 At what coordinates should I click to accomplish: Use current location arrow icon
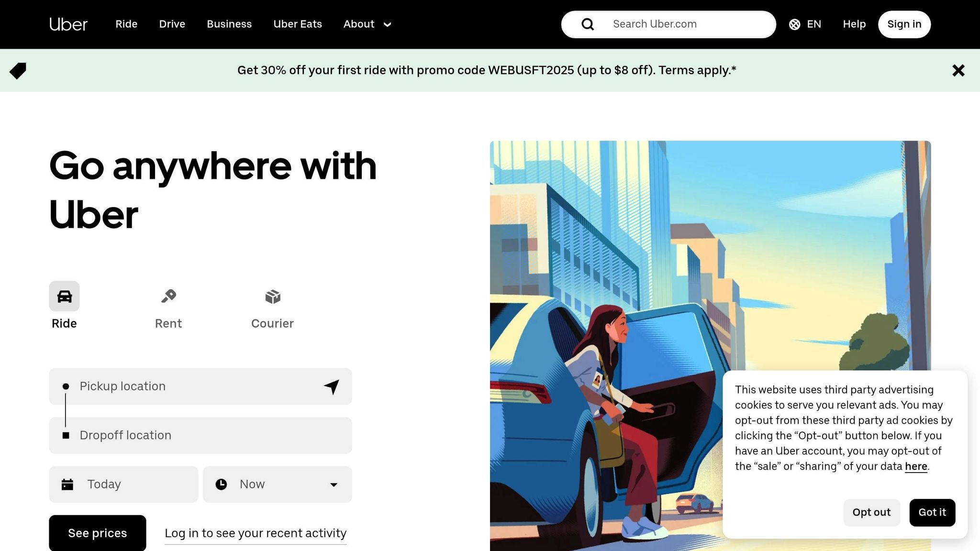click(x=332, y=386)
